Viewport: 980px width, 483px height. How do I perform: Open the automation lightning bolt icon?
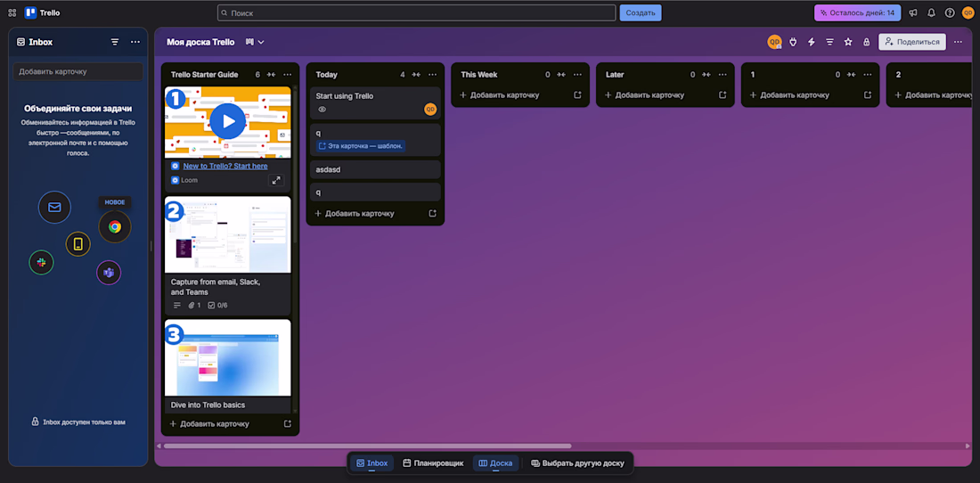tap(812, 42)
